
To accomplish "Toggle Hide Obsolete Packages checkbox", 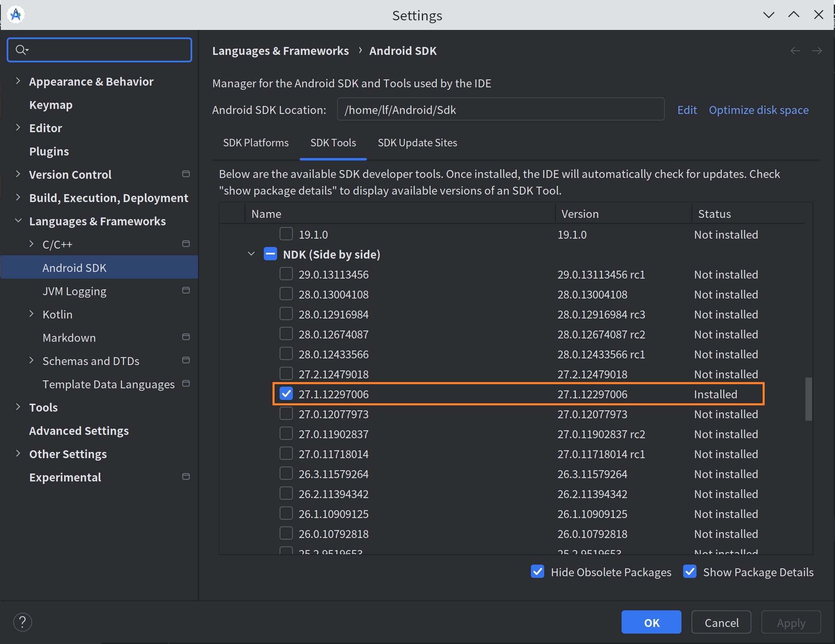I will [x=538, y=572].
